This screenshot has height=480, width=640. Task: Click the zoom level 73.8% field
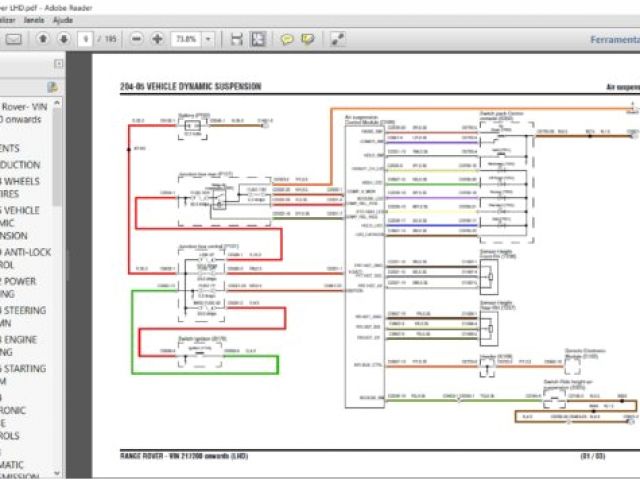click(x=185, y=39)
